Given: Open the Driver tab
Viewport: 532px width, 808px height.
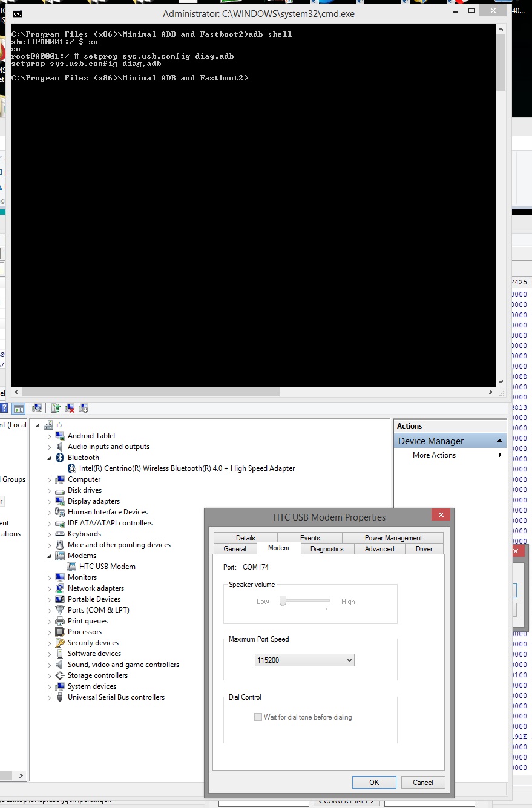Looking at the screenshot, I should coord(424,549).
